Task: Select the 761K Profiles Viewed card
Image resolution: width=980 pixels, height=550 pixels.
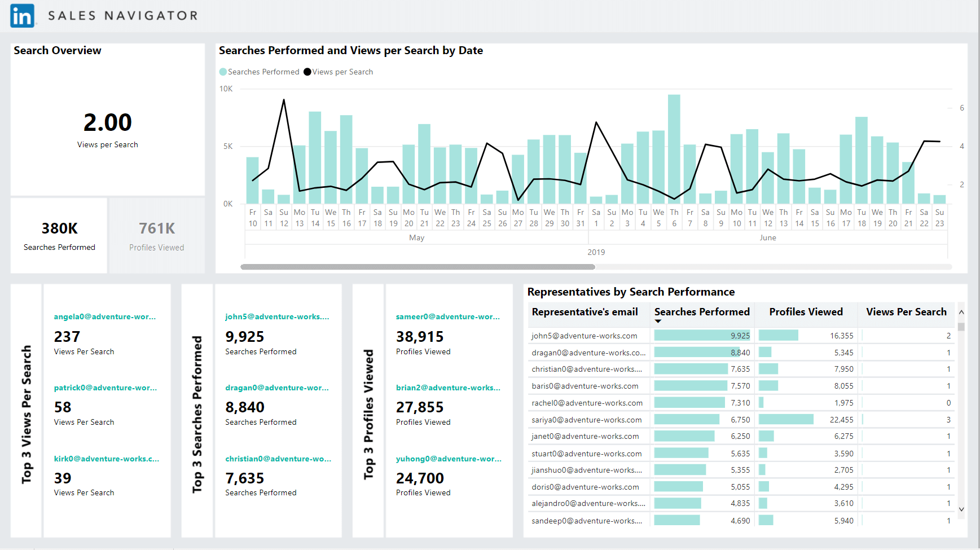Action: pyautogui.click(x=157, y=236)
